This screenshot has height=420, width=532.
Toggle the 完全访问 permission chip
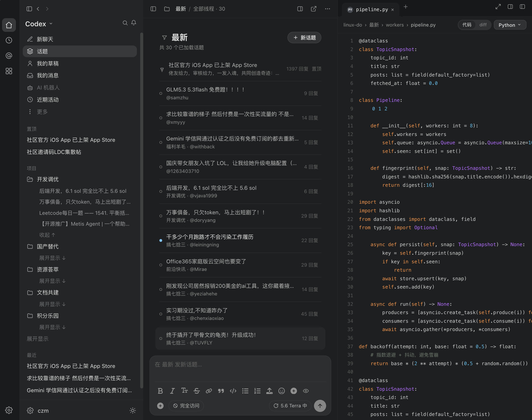(x=186, y=406)
